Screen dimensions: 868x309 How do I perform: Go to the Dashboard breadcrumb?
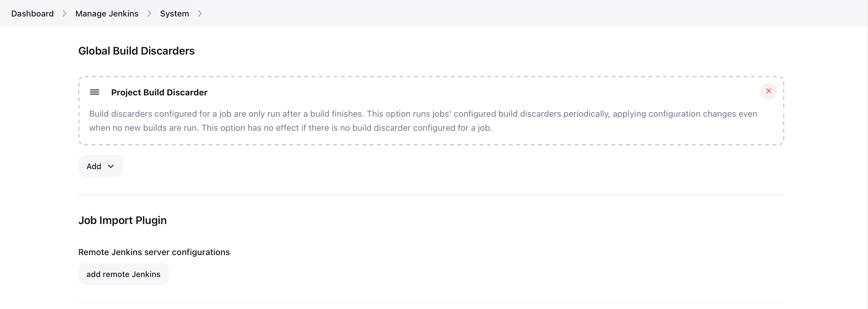pos(32,13)
